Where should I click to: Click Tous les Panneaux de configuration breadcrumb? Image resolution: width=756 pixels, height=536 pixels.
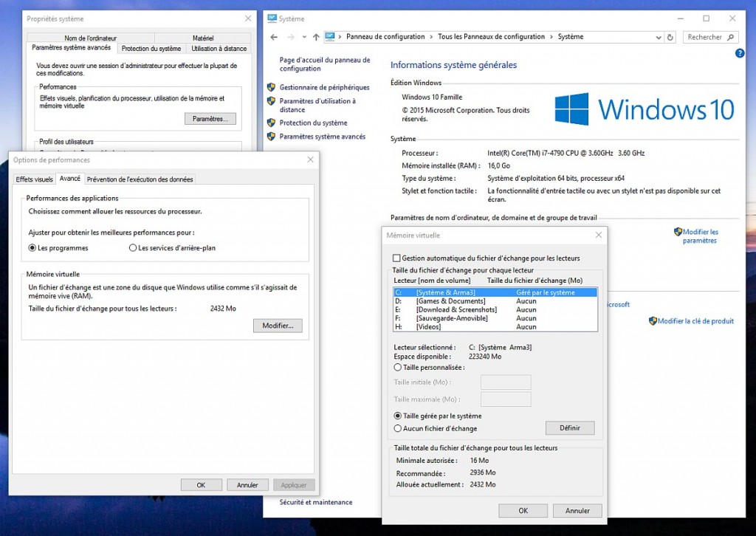[491, 37]
